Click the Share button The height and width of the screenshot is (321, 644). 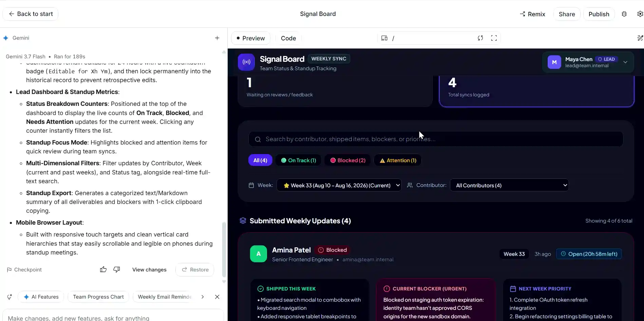click(x=567, y=14)
